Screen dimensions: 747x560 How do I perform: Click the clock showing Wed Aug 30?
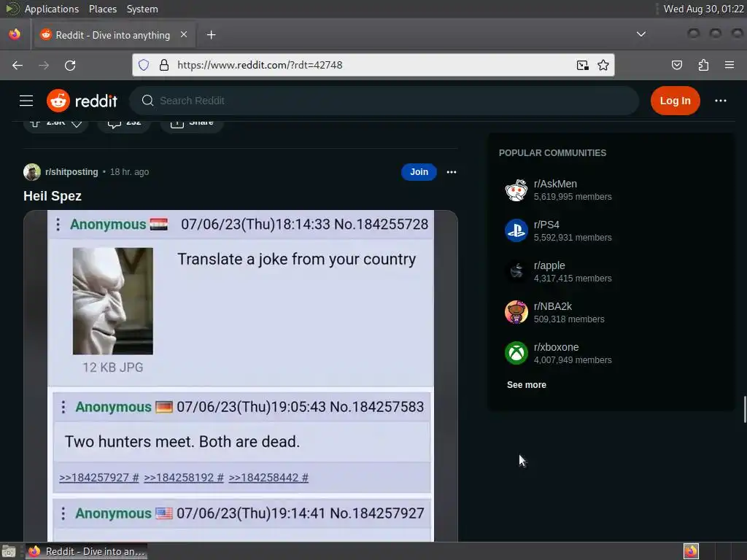coord(704,9)
